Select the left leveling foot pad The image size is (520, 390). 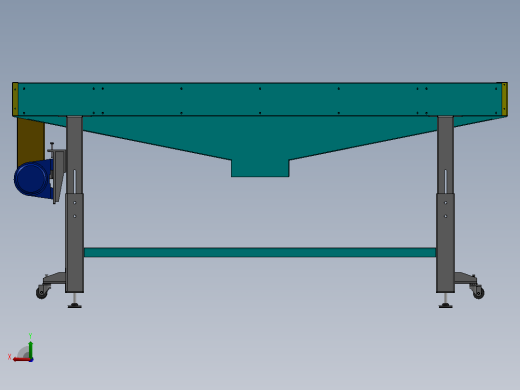(75, 305)
